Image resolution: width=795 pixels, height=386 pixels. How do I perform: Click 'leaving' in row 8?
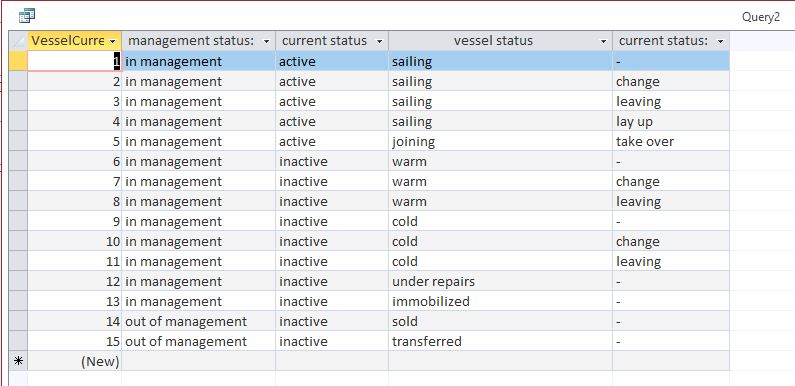(x=638, y=201)
